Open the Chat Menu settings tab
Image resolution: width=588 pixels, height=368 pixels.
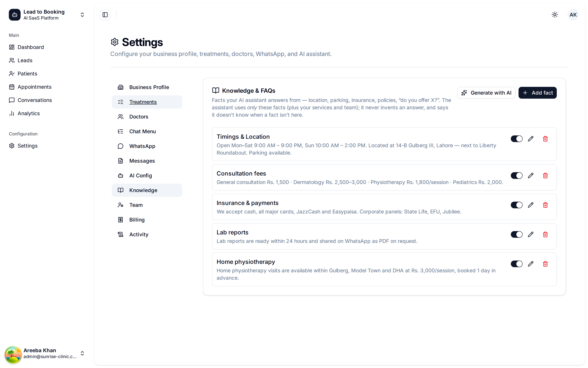tap(147, 131)
